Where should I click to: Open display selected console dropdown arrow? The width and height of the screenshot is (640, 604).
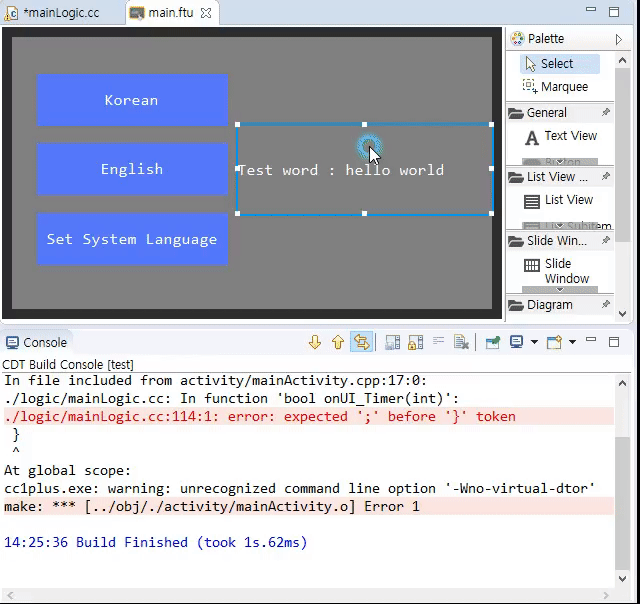coord(534,342)
